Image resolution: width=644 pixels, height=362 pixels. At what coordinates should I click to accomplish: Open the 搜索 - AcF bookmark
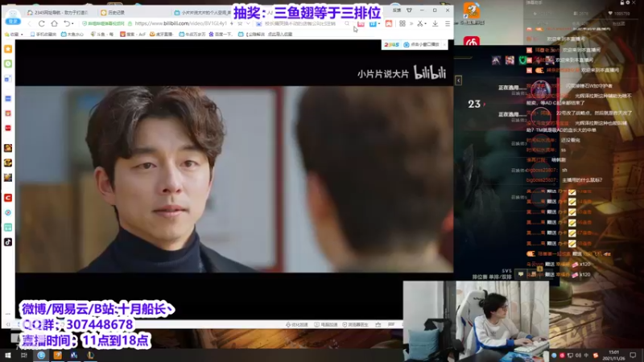tap(133, 34)
